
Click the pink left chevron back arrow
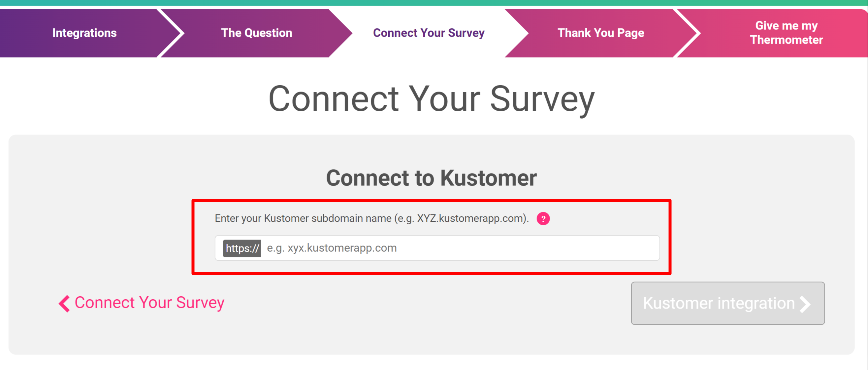pos(64,303)
